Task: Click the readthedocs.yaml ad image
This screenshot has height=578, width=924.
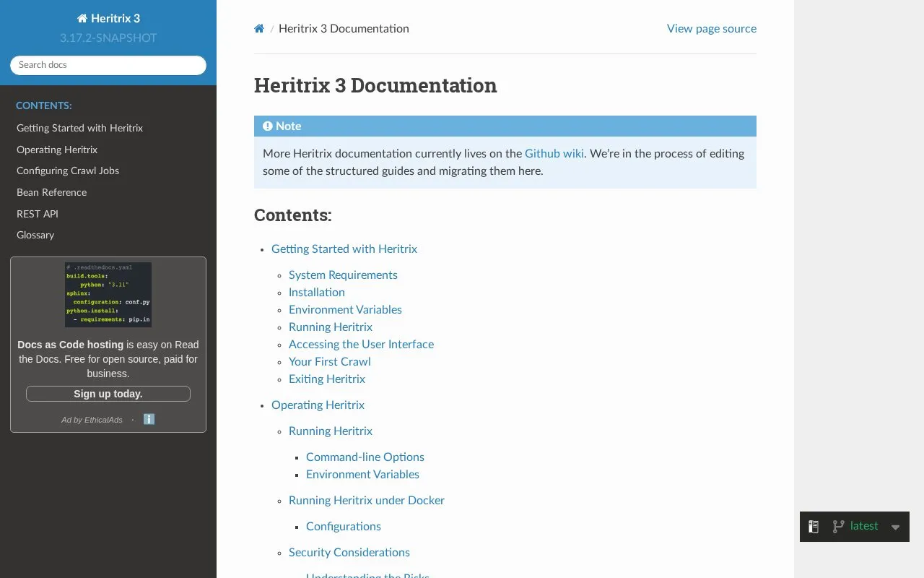Action: 108,295
